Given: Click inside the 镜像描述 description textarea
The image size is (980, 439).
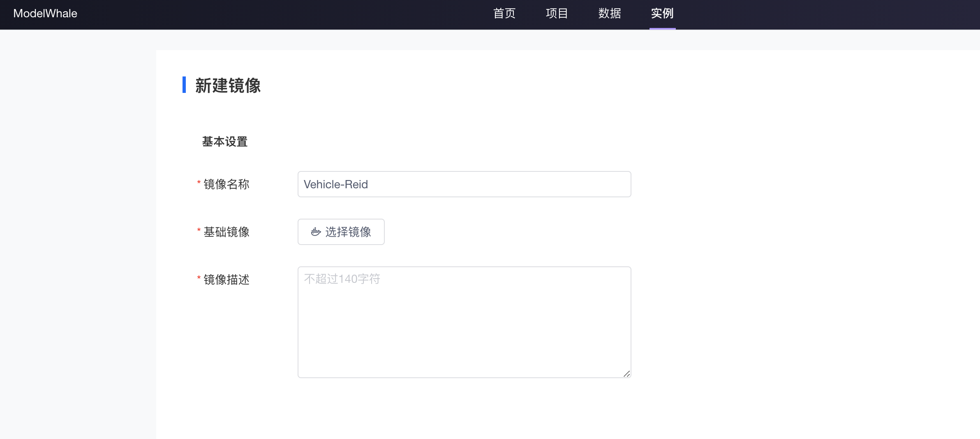Looking at the screenshot, I should click(x=464, y=321).
